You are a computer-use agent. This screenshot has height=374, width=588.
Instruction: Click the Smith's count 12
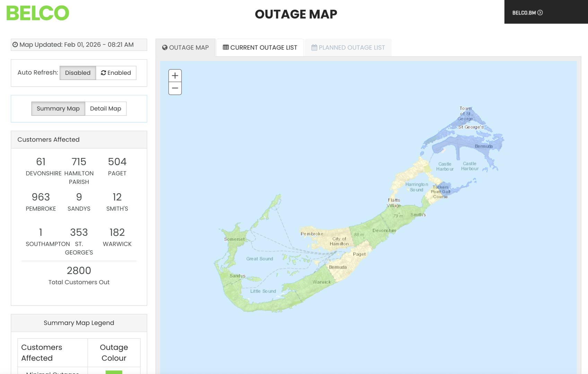tap(117, 197)
